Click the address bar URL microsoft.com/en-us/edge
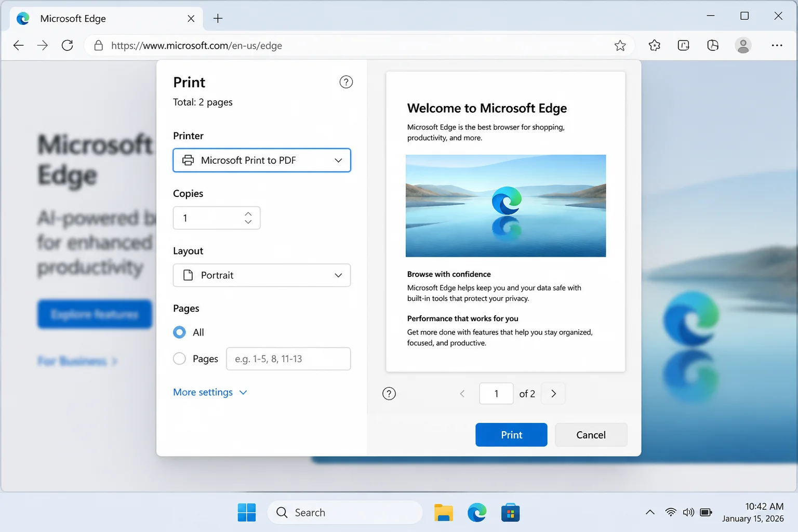The image size is (798, 532). [196, 46]
